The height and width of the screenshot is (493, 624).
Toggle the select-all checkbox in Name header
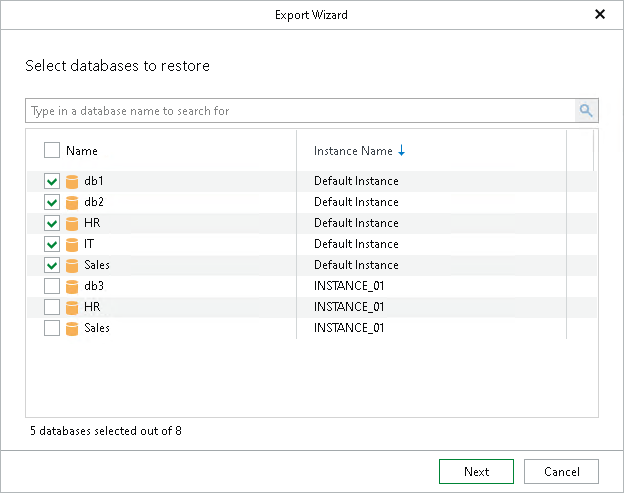pyautogui.click(x=52, y=151)
